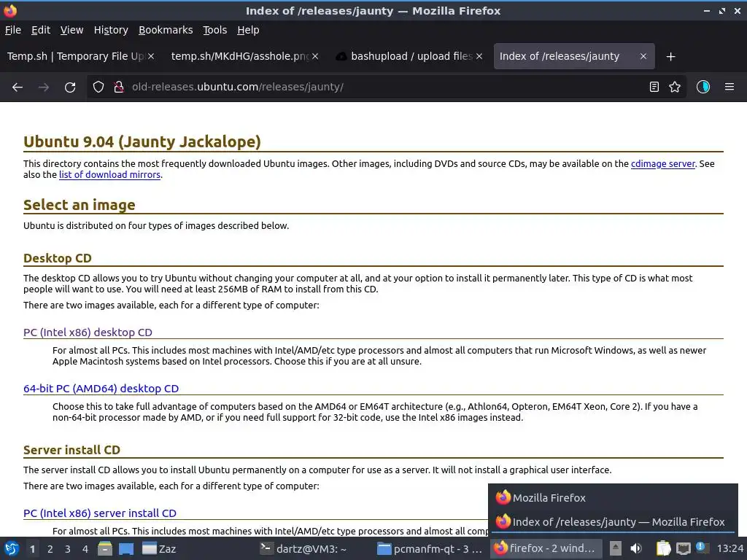Close the temp.sh/MKdHG png tab
Viewport: 747px width, 560px height.
pyautogui.click(x=315, y=56)
